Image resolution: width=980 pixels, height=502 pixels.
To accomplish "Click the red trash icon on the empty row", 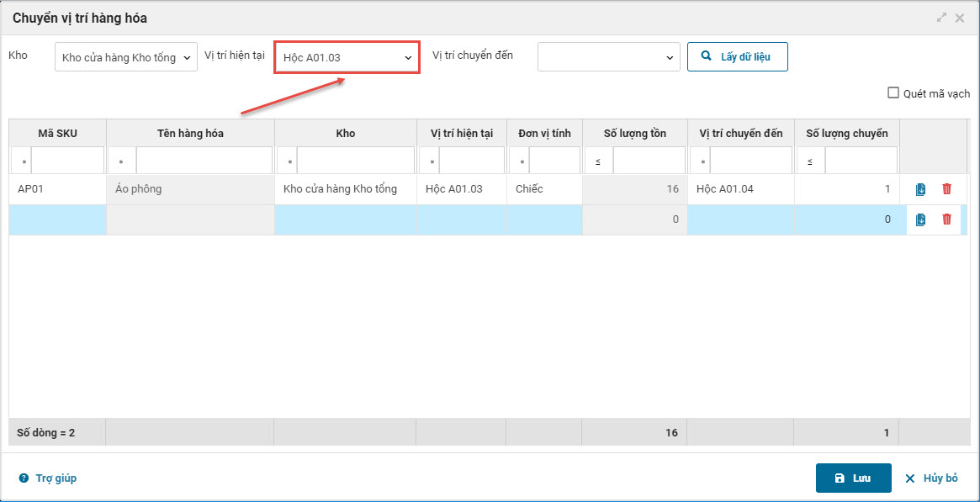I will pos(946,219).
